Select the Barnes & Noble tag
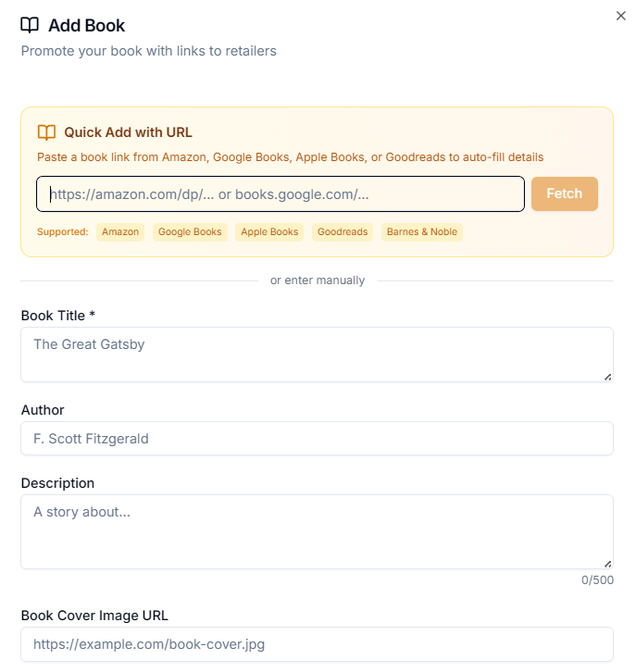 (422, 231)
